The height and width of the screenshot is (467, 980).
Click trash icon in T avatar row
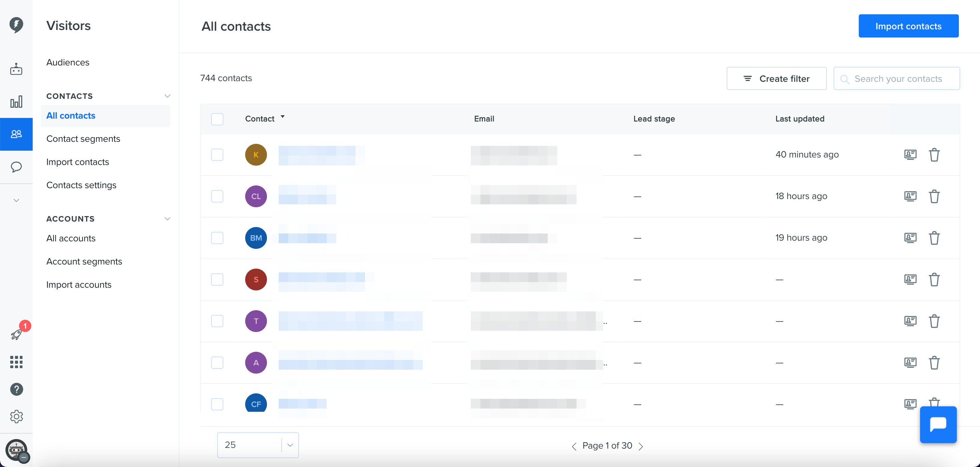coord(934,321)
